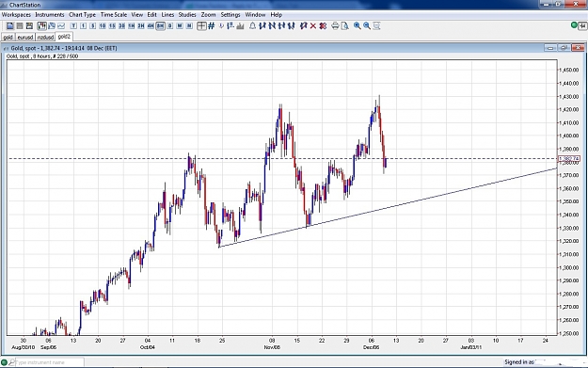The width and height of the screenshot is (588, 368).
Task: Switch time scale to tick (T)
Action: point(73,26)
